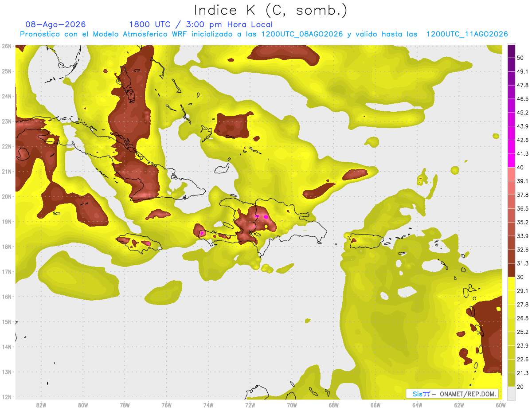Click the longitude label '66W'

(376, 405)
